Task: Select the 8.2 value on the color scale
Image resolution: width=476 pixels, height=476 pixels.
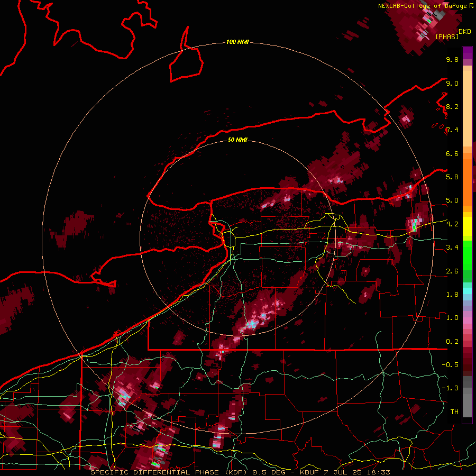Action: click(452, 107)
